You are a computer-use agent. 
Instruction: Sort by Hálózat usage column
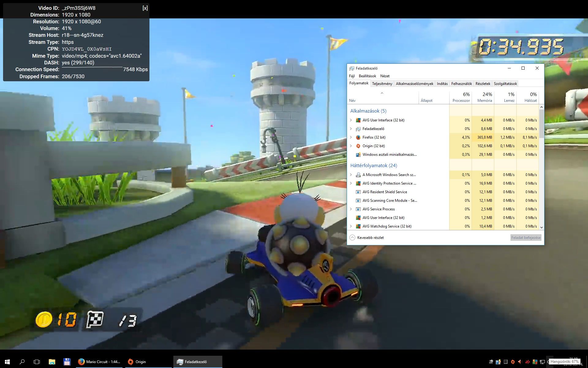pyautogui.click(x=528, y=97)
